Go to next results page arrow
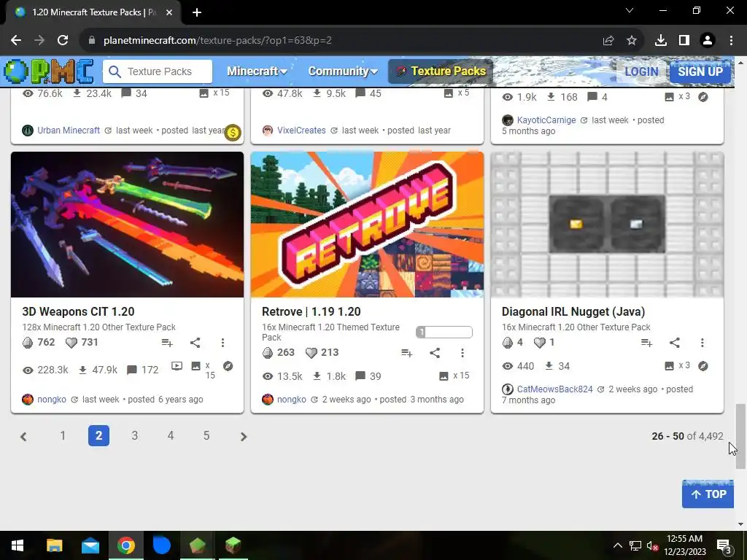747x560 pixels. click(244, 436)
